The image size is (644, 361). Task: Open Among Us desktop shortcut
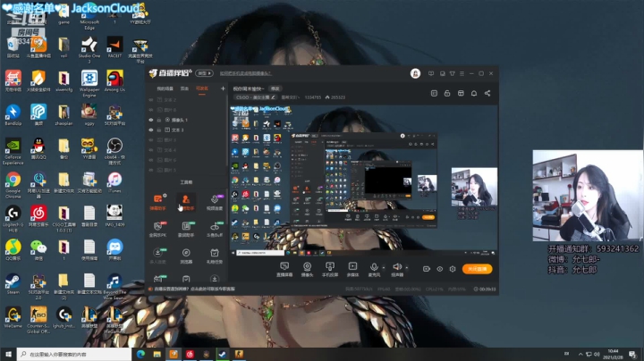(x=114, y=80)
